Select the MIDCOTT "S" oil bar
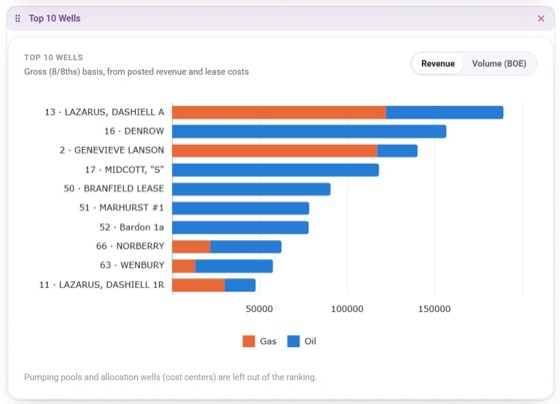560x404 pixels. click(275, 170)
